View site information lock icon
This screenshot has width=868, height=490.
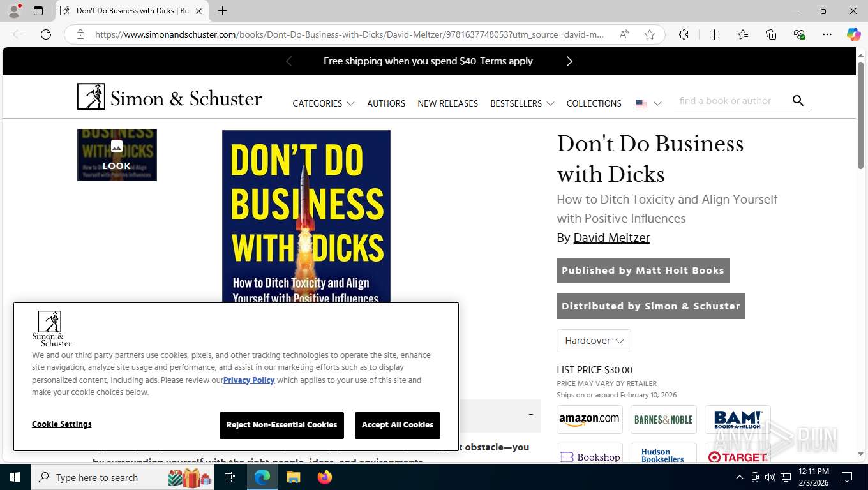80,34
